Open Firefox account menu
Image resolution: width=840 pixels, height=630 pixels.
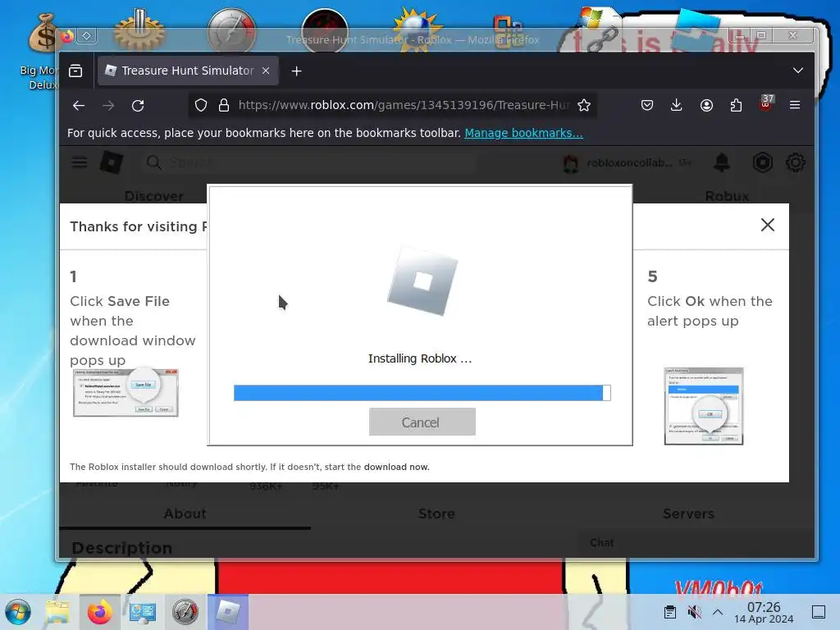(706, 106)
